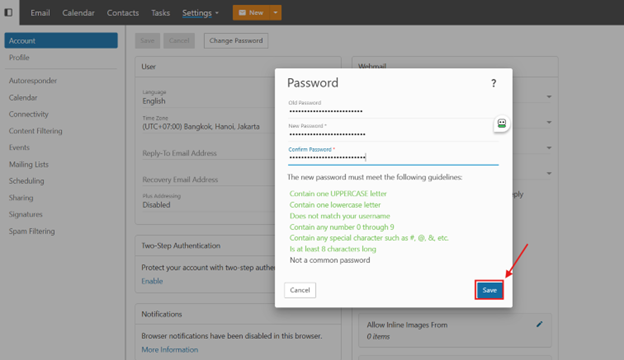Click the 'User' section heading

coord(148,66)
